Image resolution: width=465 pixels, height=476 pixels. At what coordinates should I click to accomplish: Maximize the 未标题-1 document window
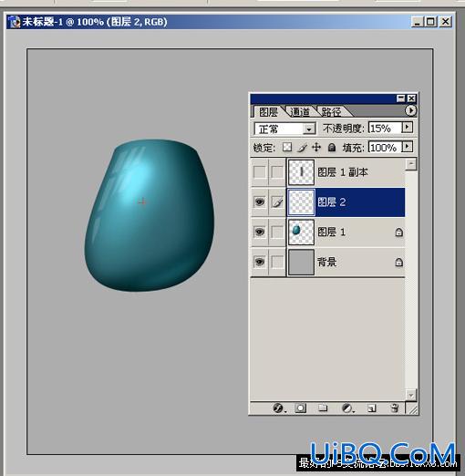431,22
